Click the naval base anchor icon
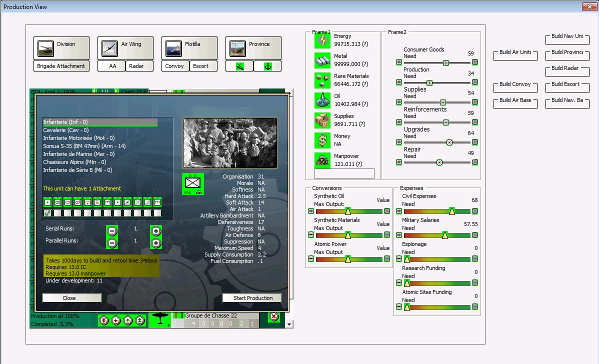 267,66
